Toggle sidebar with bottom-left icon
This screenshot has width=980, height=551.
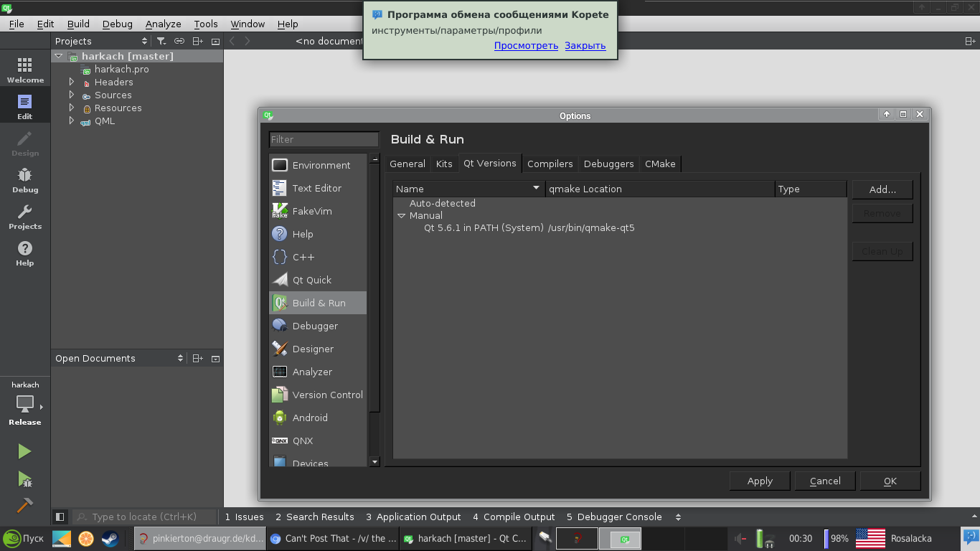tap(60, 517)
